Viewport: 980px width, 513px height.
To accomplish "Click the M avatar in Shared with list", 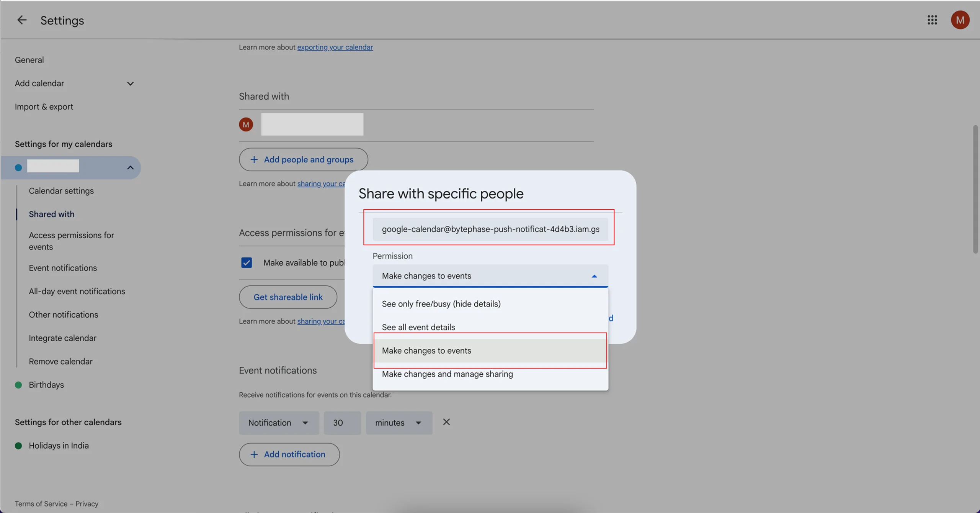I will (246, 125).
